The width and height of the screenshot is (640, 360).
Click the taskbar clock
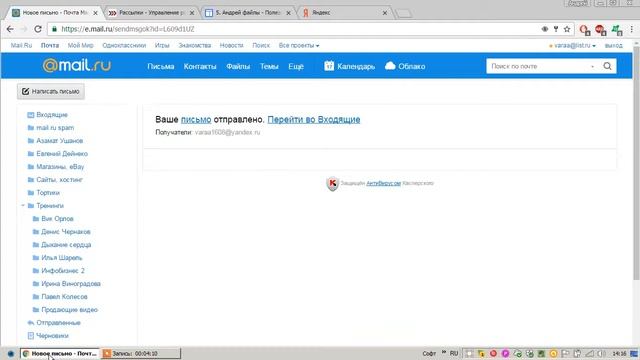(x=619, y=353)
